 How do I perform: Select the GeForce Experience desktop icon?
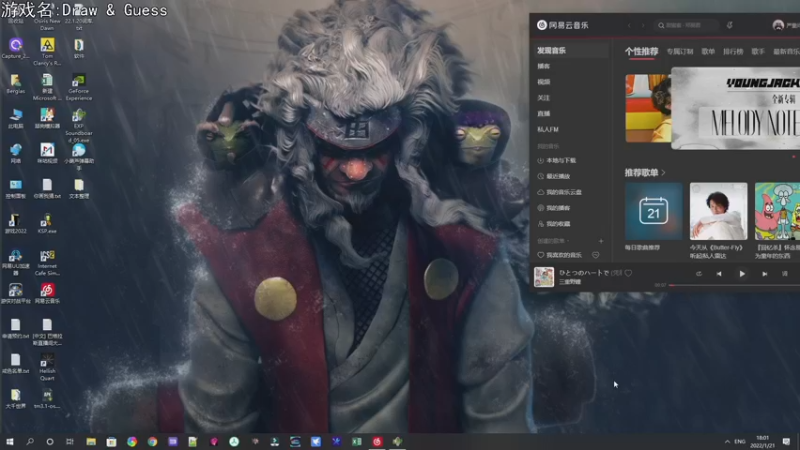(79, 87)
